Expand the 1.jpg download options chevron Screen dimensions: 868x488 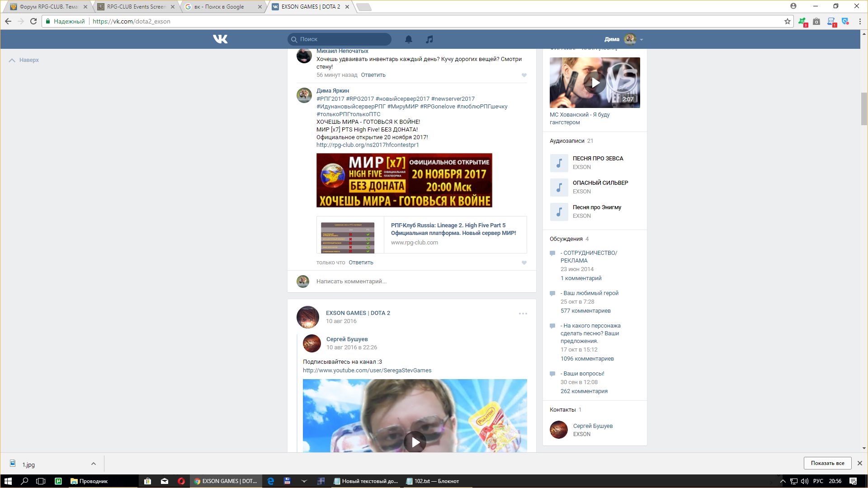pyautogui.click(x=93, y=464)
